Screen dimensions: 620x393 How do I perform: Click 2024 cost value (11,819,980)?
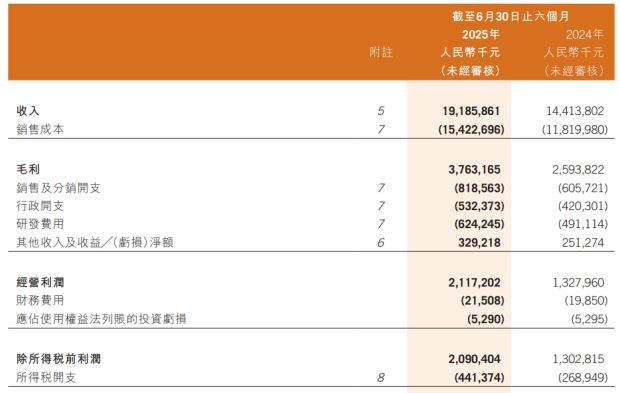pyautogui.click(x=575, y=130)
